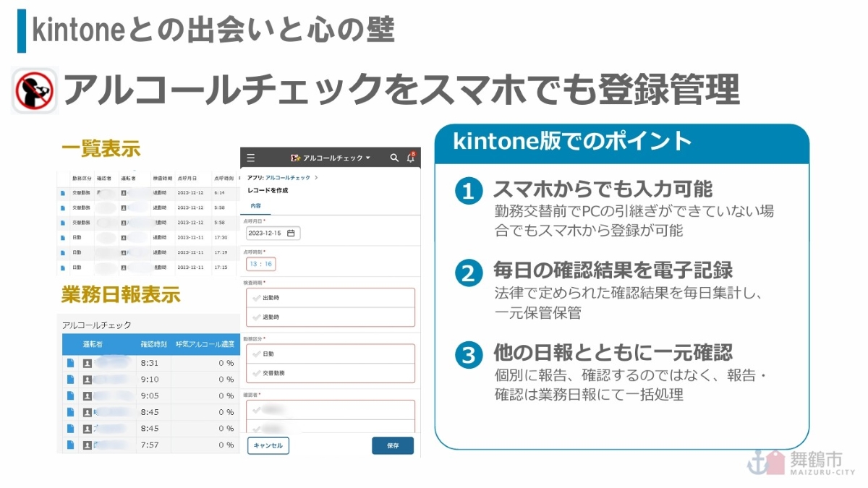This screenshot has width=868, height=488.
Task: Check the 出勤時 option
Action: click(329, 297)
